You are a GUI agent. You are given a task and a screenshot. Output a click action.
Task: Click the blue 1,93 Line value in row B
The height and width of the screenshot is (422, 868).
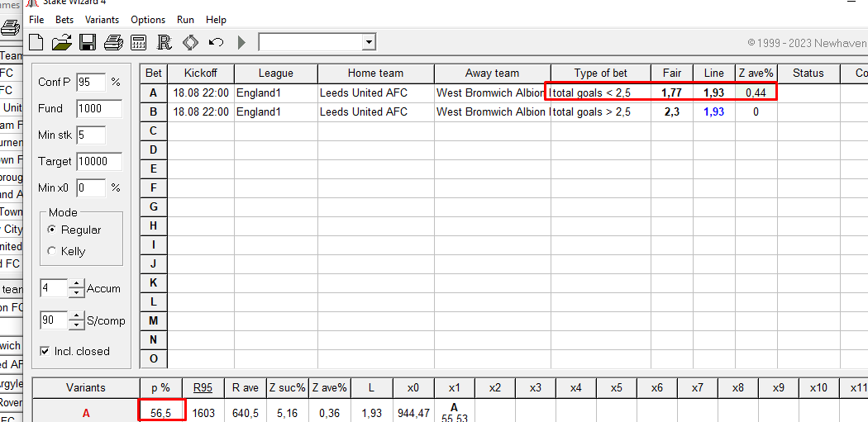tap(714, 111)
